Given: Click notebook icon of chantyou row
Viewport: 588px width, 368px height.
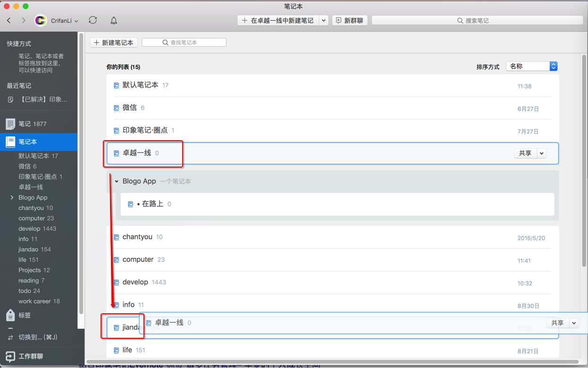Looking at the screenshot, I should coord(117,237).
